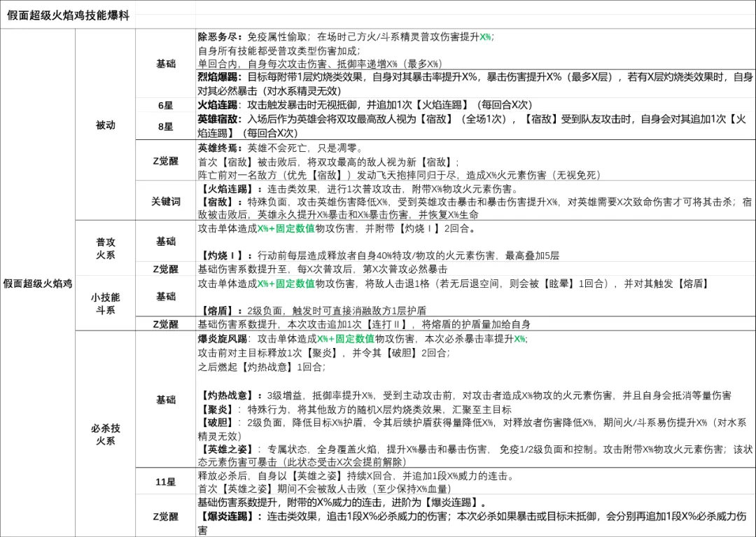Select the 11星 row label
Screen dimensions: 756x537
coord(166,482)
